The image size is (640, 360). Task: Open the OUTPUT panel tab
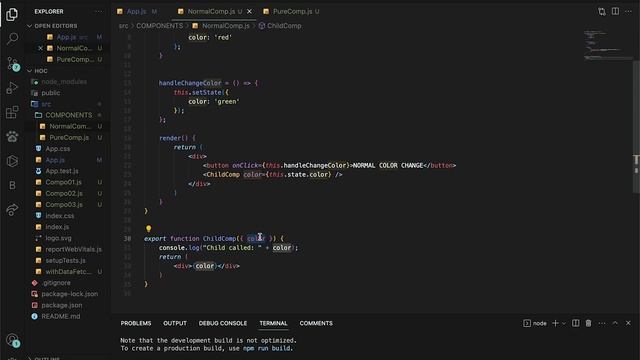tap(175, 323)
